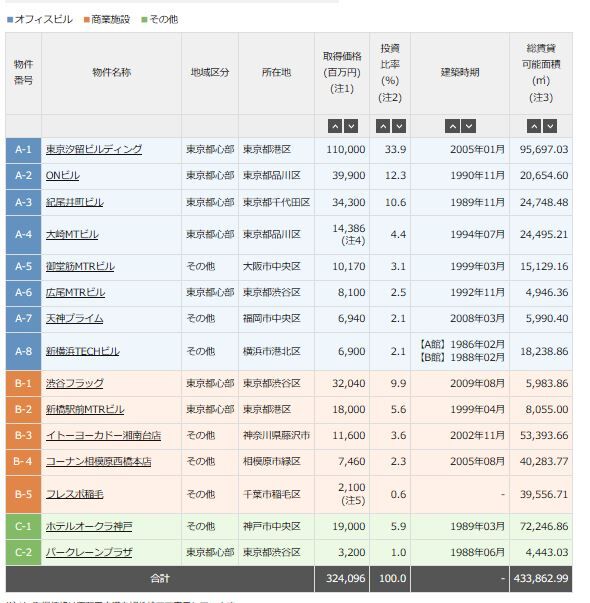This screenshot has height=603, width=590.
Task: Open 御堂筋MTRビル property link
Action: point(80,266)
